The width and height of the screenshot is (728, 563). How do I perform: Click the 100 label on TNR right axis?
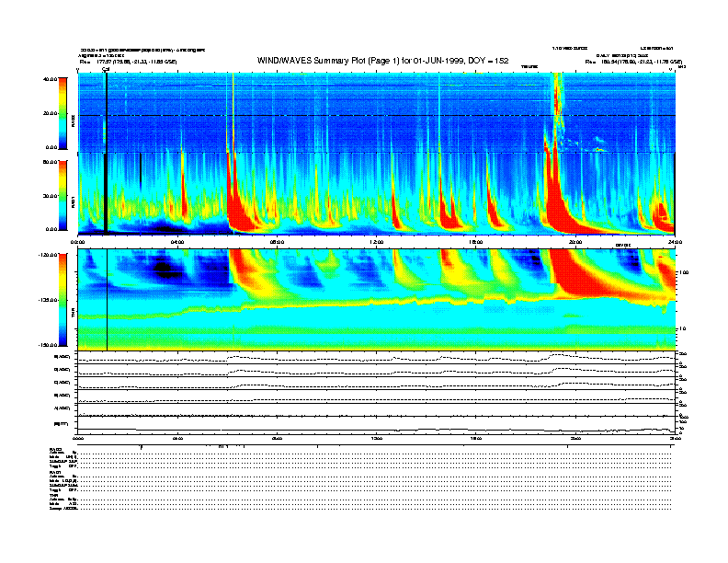pos(684,272)
